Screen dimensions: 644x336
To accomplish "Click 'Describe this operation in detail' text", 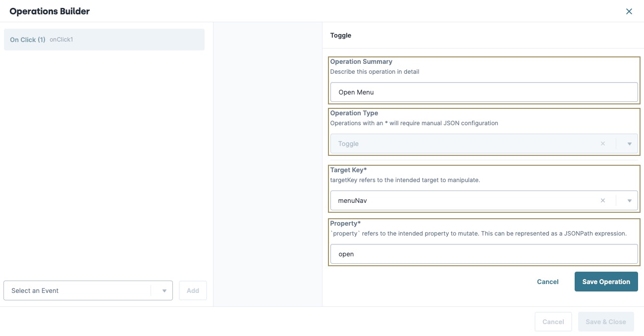I will (375, 72).
